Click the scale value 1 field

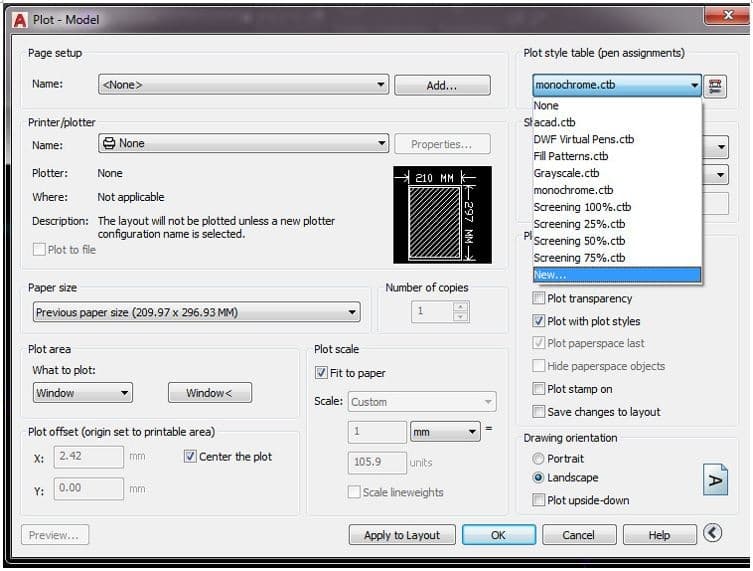377,432
